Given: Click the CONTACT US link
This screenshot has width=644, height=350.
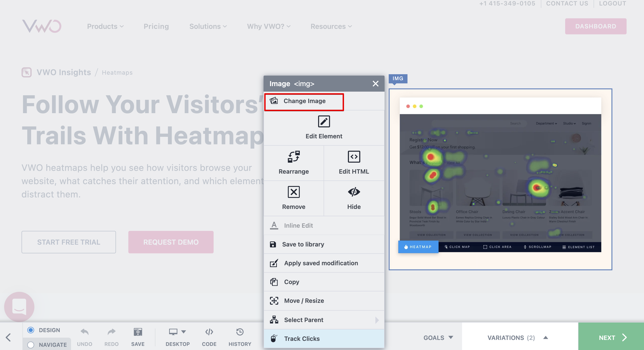Looking at the screenshot, I should coord(567,3).
